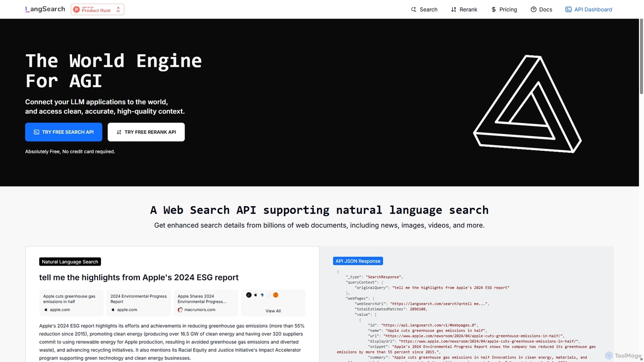Viewport: 644px width, 362px height.
Task: Click arrows icon in Try Free Rerank button
Action: pyautogui.click(x=119, y=132)
